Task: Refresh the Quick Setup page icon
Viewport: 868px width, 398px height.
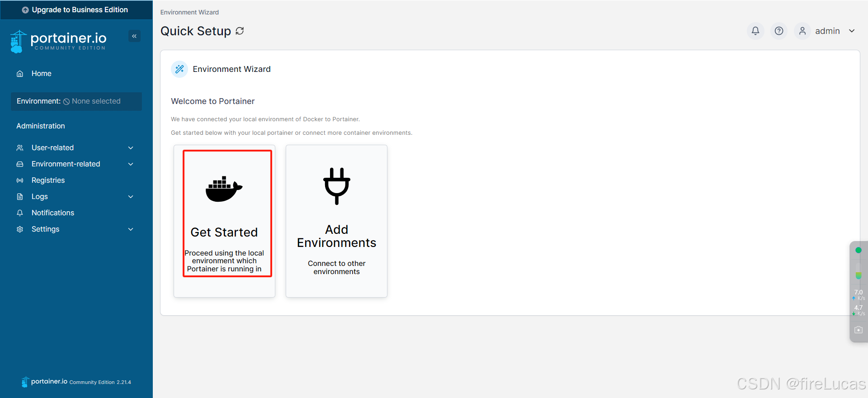Action: [240, 31]
